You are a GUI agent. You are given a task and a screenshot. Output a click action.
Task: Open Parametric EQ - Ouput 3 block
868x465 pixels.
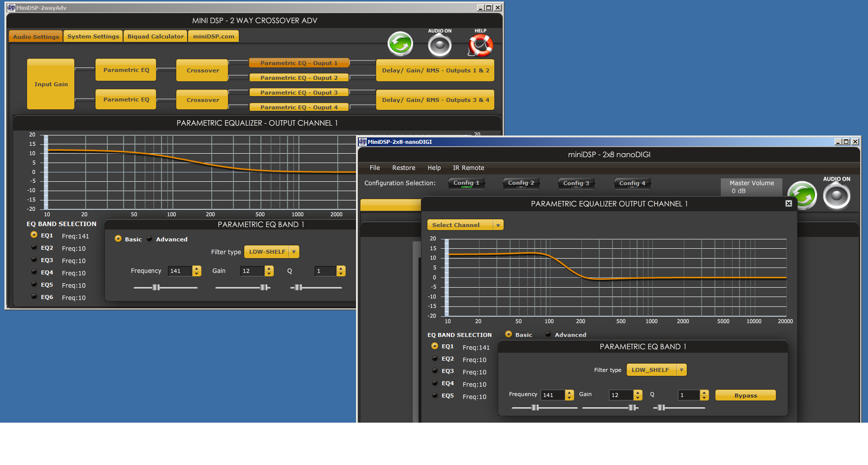(x=299, y=93)
